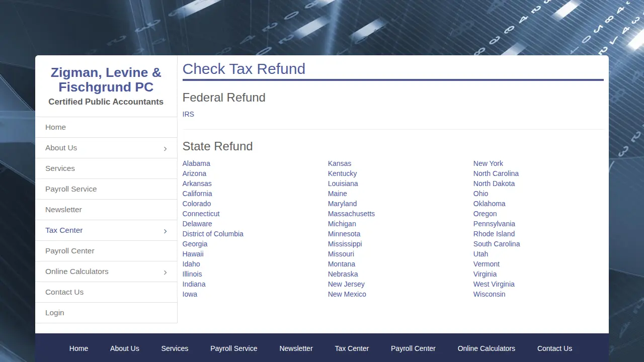Click the Zigman, Levine & Fischgrund PC title
The image size is (644, 362).
coord(106,80)
